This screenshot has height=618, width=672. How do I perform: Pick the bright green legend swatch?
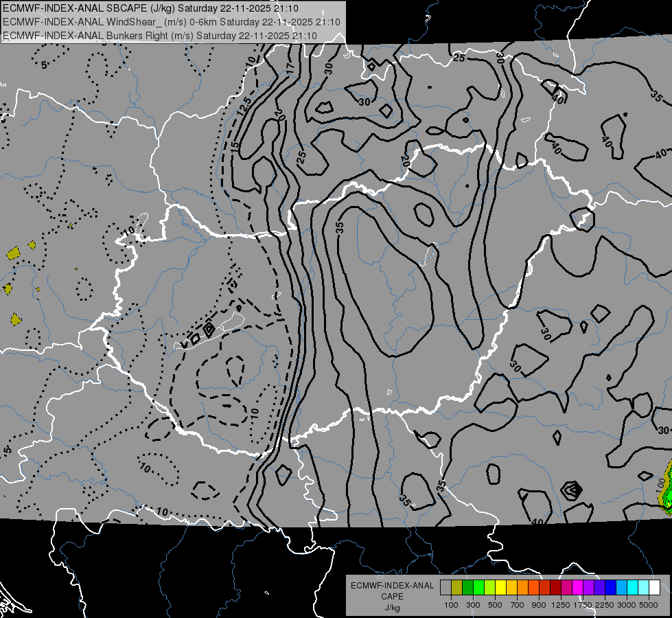[478, 587]
